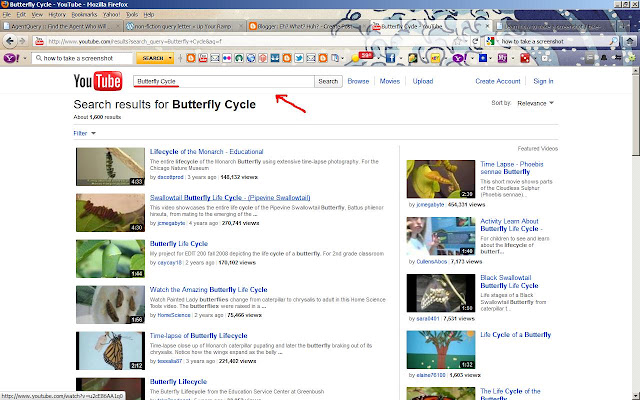640x400 pixels.
Task: Reload the page with the refresh icon
Action: [475, 41]
